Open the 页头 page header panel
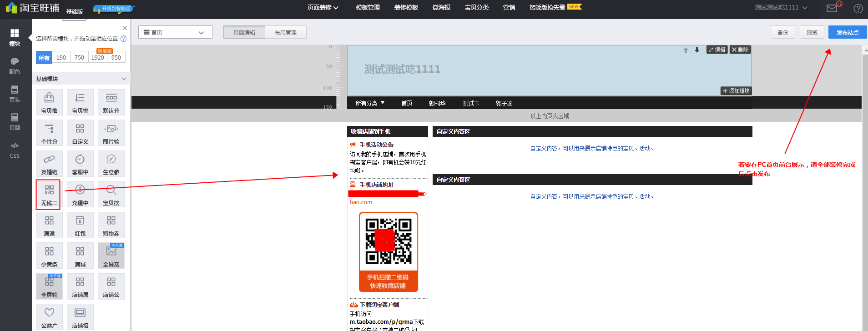 pyautogui.click(x=15, y=94)
